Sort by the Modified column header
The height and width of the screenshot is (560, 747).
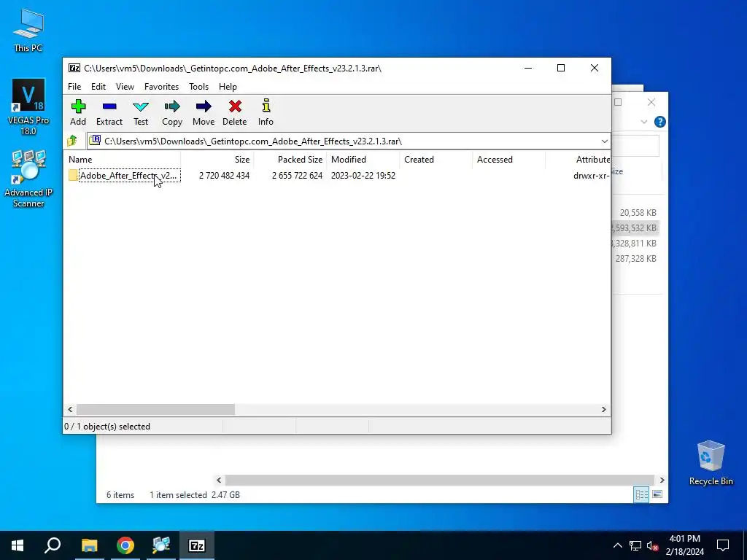363,160
